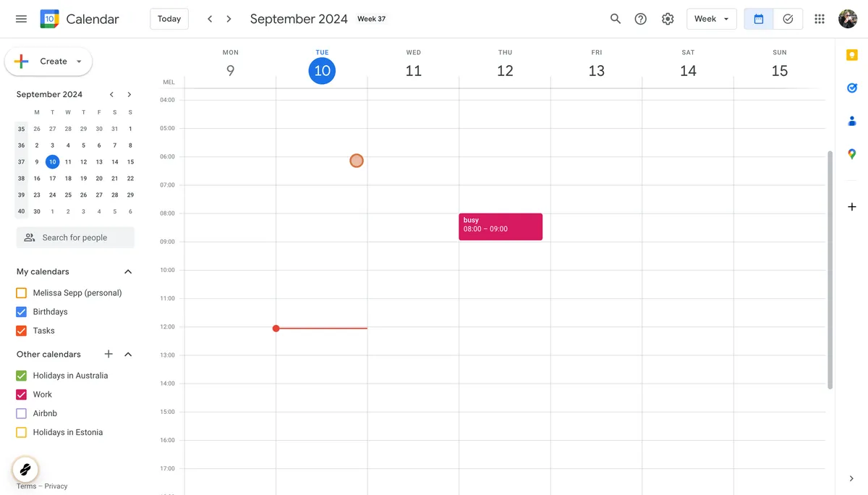Uncheck the Birthdays calendar

pos(21,312)
